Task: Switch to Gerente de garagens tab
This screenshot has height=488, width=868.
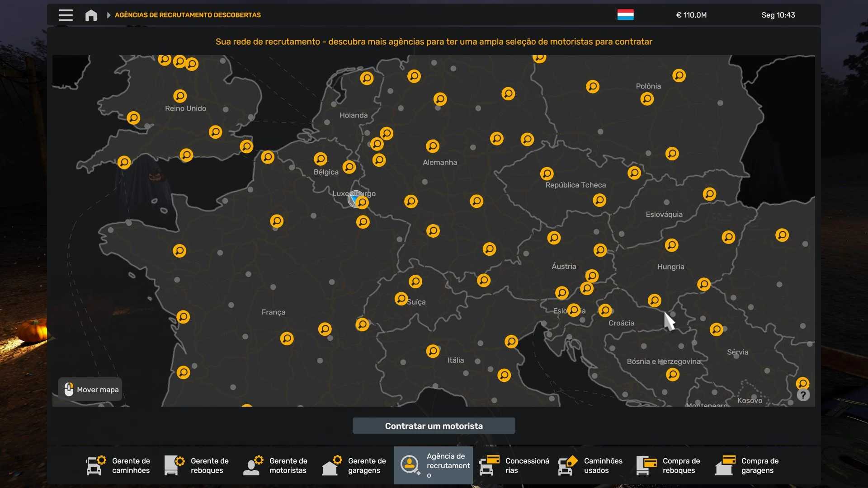Action: click(x=355, y=465)
